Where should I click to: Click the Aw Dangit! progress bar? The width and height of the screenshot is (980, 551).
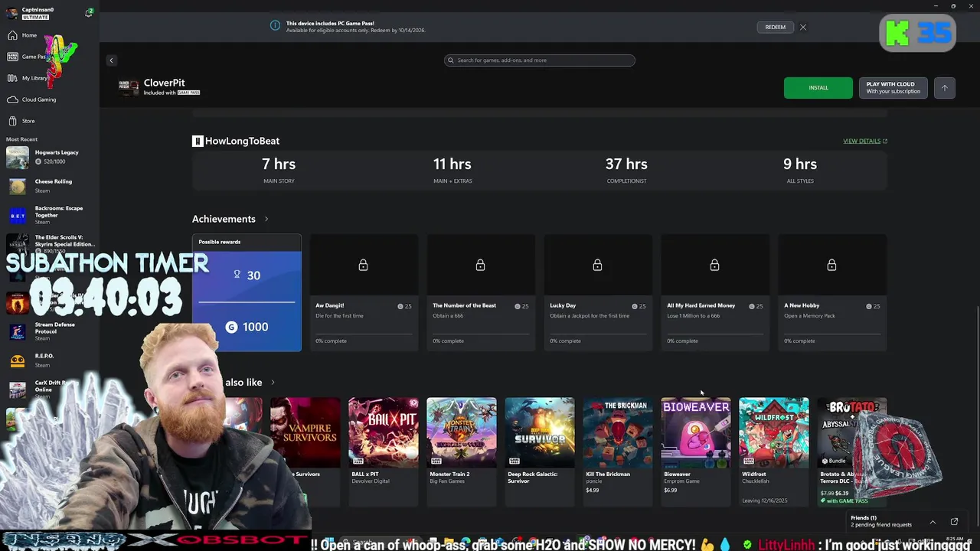point(363,334)
